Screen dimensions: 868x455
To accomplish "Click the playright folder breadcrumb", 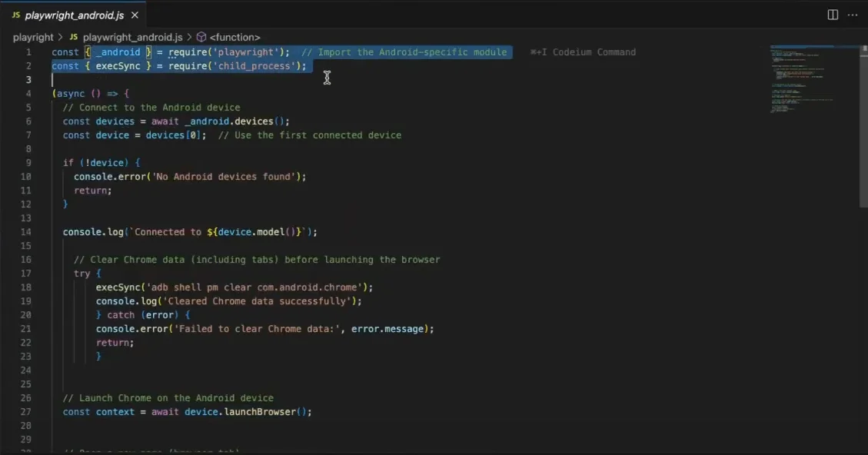I will (x=33, y=37).
